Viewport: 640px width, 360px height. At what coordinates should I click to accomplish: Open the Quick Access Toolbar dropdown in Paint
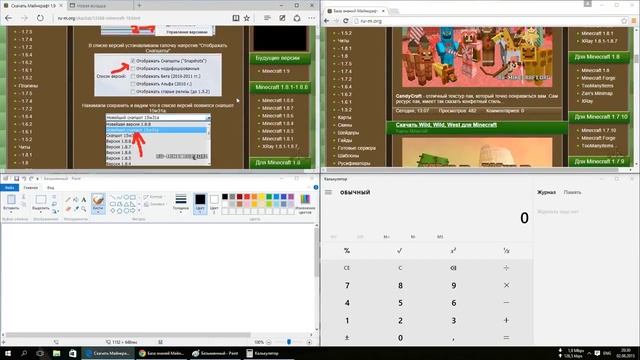(x=37, y=179)
